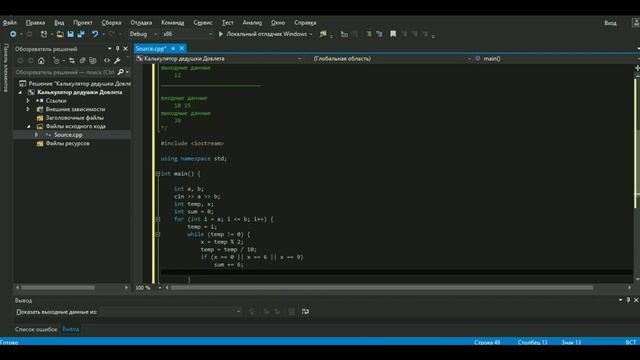Click the Solution Explorer search field
The width and height of the screenshot is (640, 360).
click(65, 72)
